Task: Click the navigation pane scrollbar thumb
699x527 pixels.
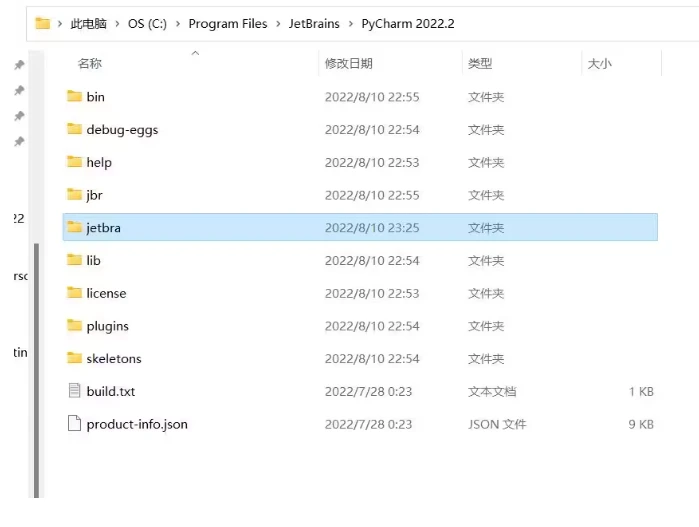Action: pyautogui.click(x=37, y=370)
